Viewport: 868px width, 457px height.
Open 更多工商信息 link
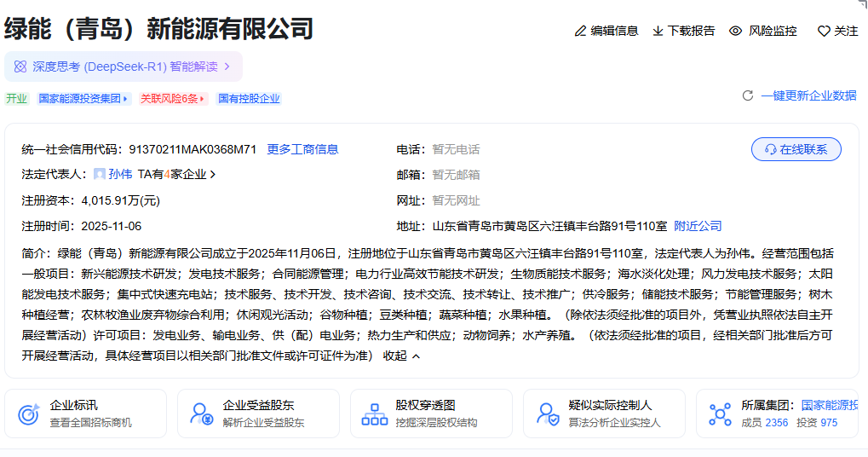(302, 149)
